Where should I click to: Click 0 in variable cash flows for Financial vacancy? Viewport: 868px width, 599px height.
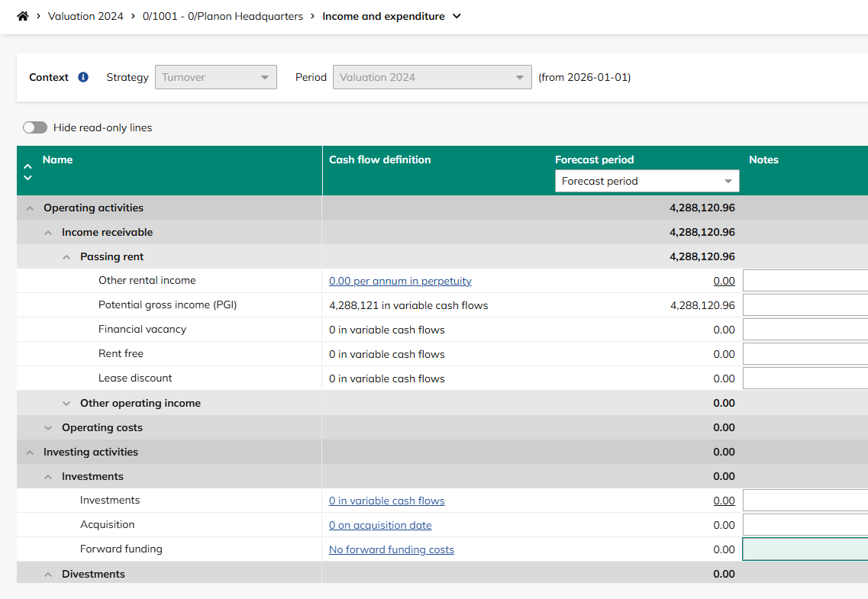[386, 330]
